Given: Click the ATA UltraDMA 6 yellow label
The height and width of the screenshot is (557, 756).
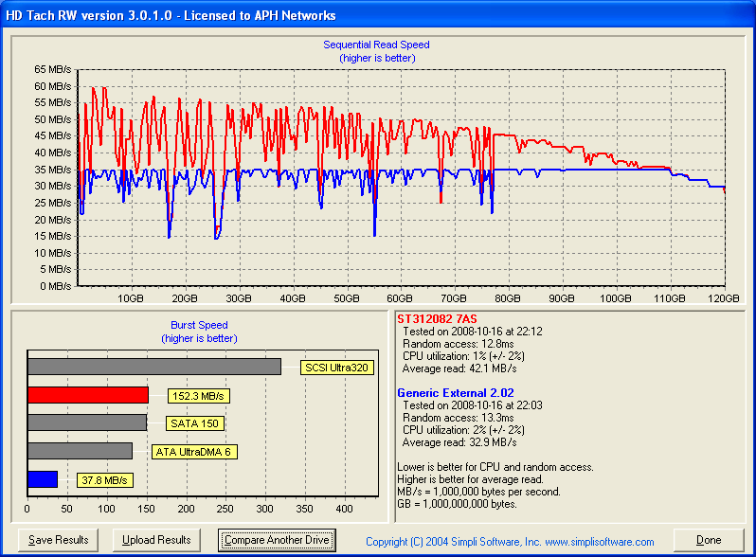Looking at the screenshot, I should click(194, 452).
